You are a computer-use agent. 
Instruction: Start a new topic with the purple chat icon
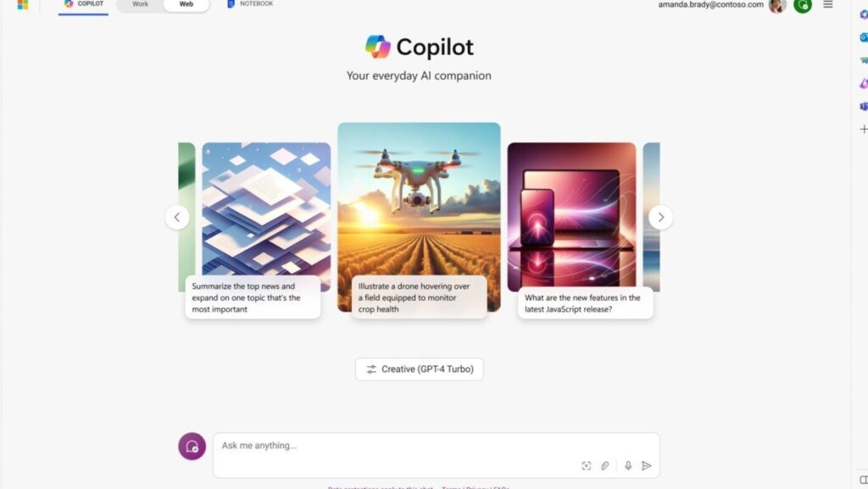coord(192,447)
